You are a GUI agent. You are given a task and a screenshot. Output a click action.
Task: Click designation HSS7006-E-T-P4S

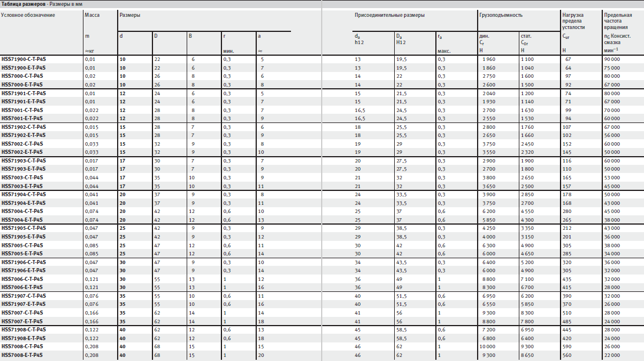[x=22, y=287]
